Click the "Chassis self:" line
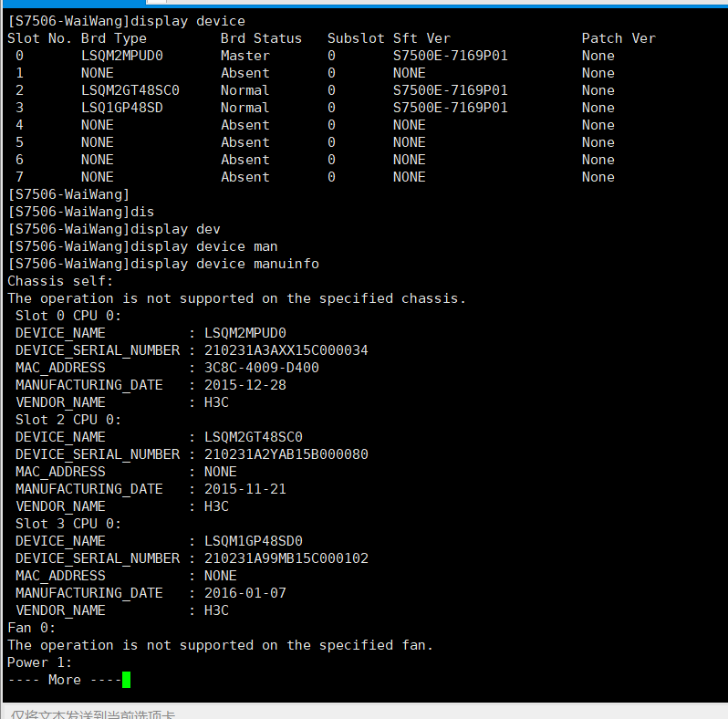Screen dimensions: 728x719 (60, 281)
